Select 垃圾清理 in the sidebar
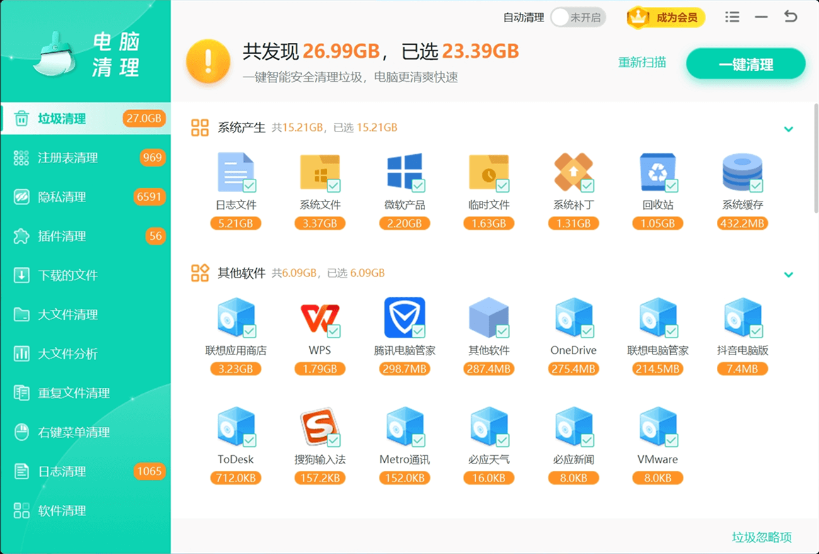The image size is (819, 554). pos(86,119)
